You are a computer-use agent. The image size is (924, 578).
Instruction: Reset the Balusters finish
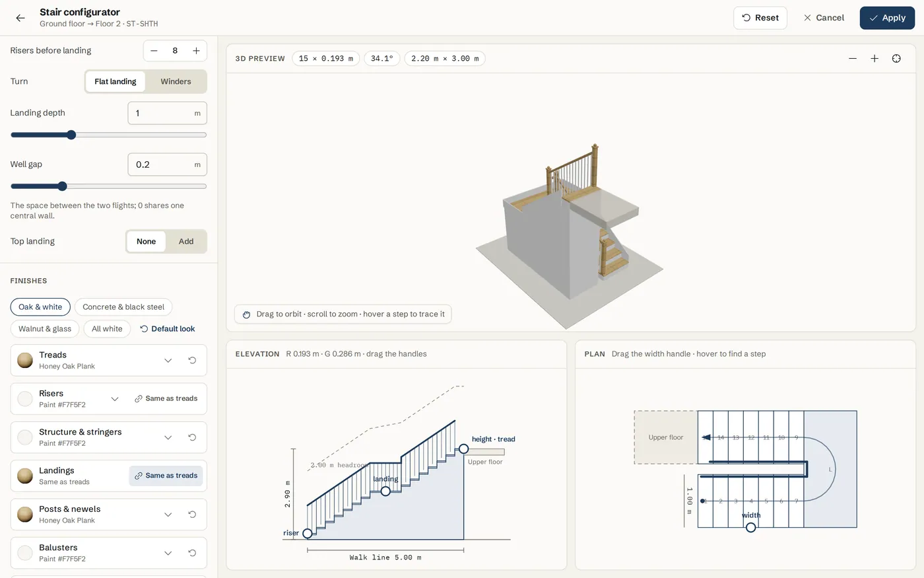click(x=192, y=553)
